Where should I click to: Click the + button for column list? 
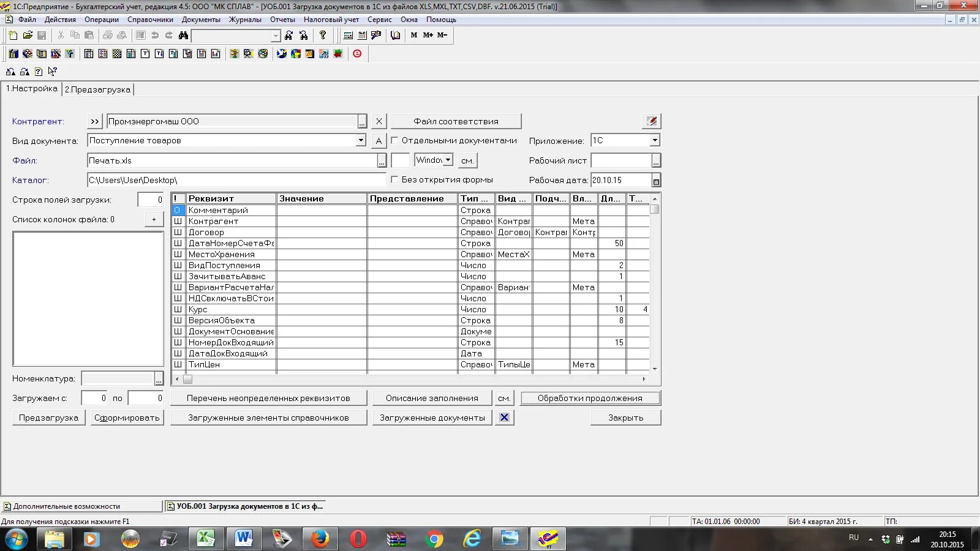pos(154,219)
